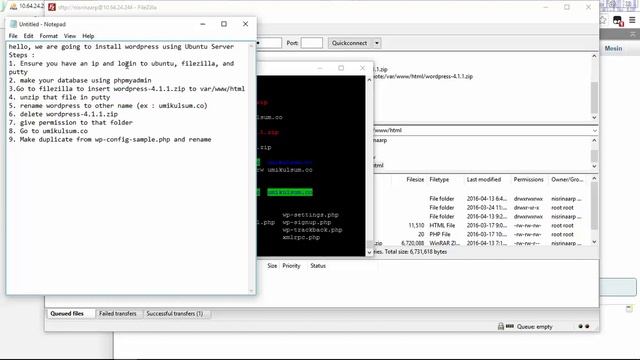Image resolution: width=640 pixels, height=360 pixels.
Task: Sort remote files by Owner/Group column
Action: (x=567, y=180)
